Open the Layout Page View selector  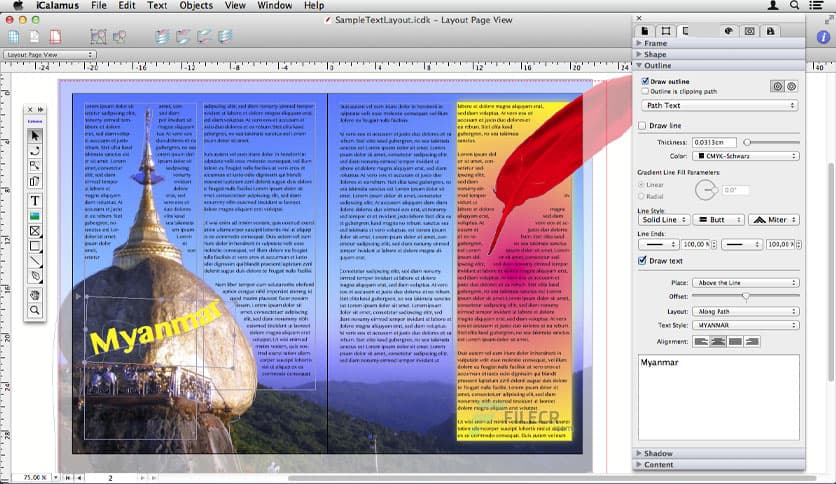tap(43, 54)
